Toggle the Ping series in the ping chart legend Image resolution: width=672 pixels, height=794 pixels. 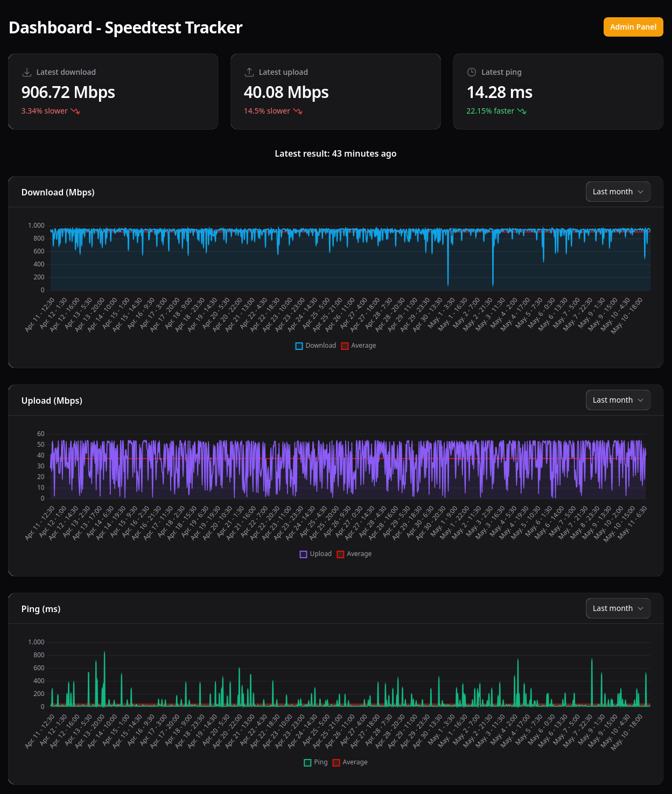(x=315, y=762)
